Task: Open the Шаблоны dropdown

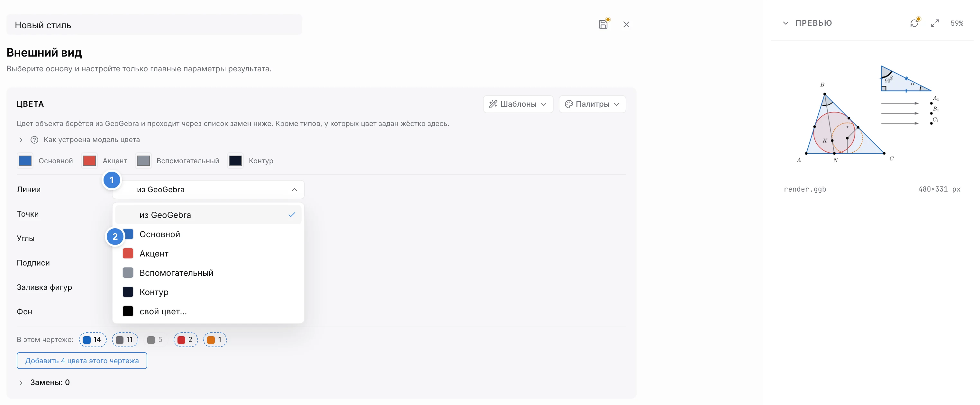Action: 518,104
